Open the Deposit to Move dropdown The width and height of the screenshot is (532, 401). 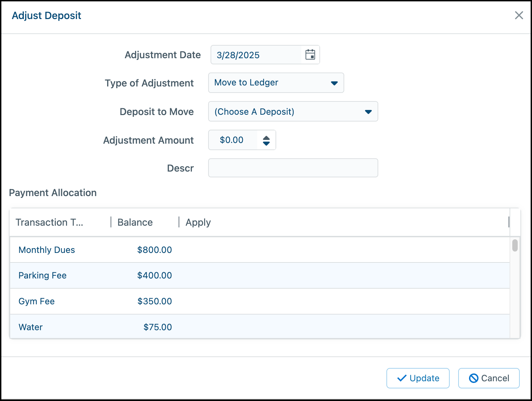point(293,111)
